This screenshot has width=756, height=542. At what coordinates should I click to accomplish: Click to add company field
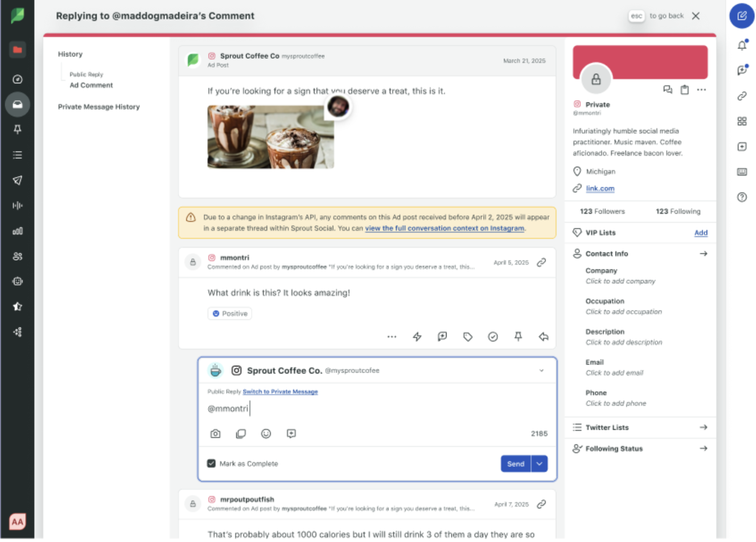coord(620,281)
